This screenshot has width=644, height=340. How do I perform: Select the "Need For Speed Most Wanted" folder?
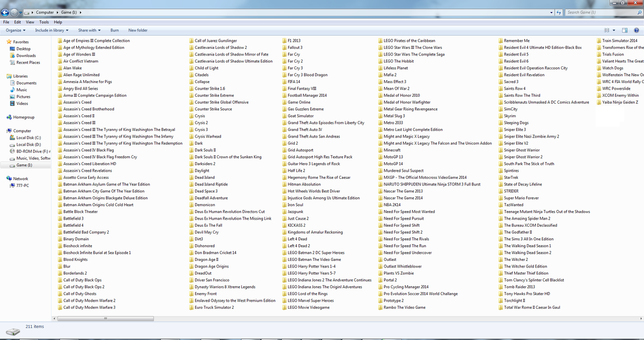tap(407, 212)
